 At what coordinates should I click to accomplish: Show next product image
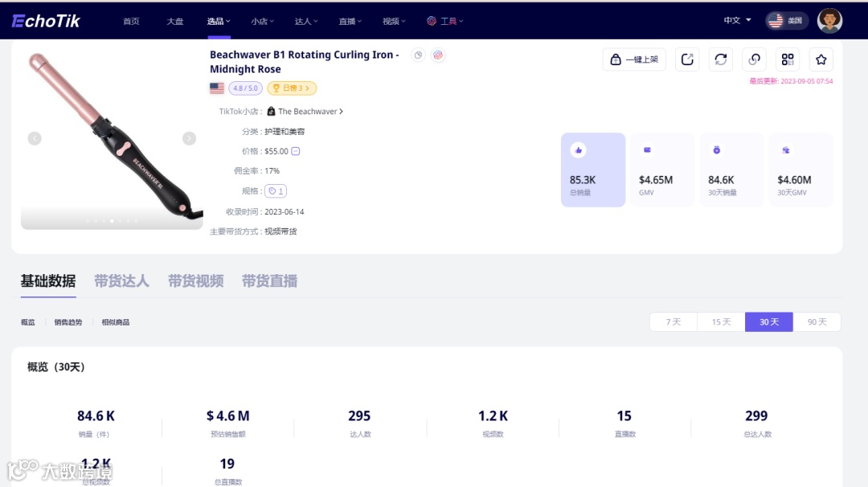coord(190,138)
